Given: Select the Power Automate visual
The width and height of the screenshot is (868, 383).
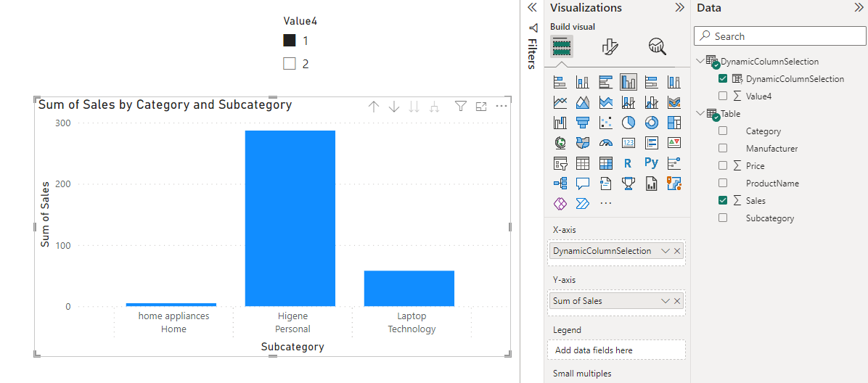Looking at the screenshot, I should click(x=582, y=204).
